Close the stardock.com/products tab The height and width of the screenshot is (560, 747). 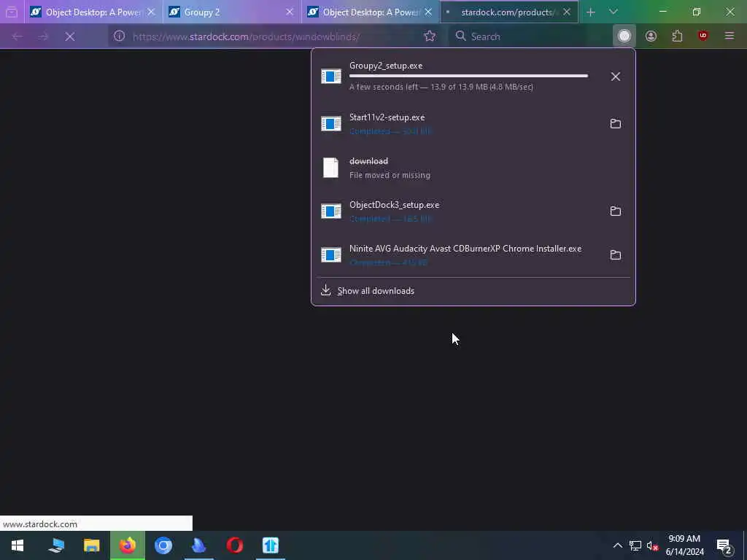click(566, 12)
